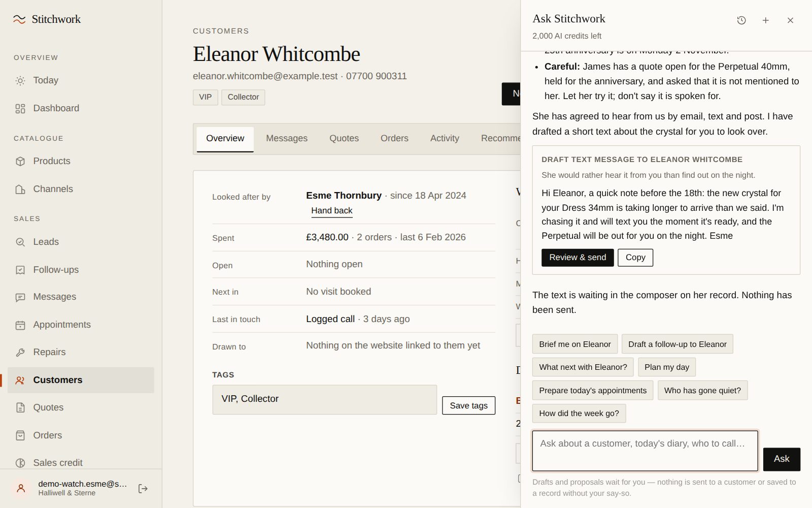Open Today via its sun icon
The height and width of the screenshot is (508, 812).
coord(20,81)
